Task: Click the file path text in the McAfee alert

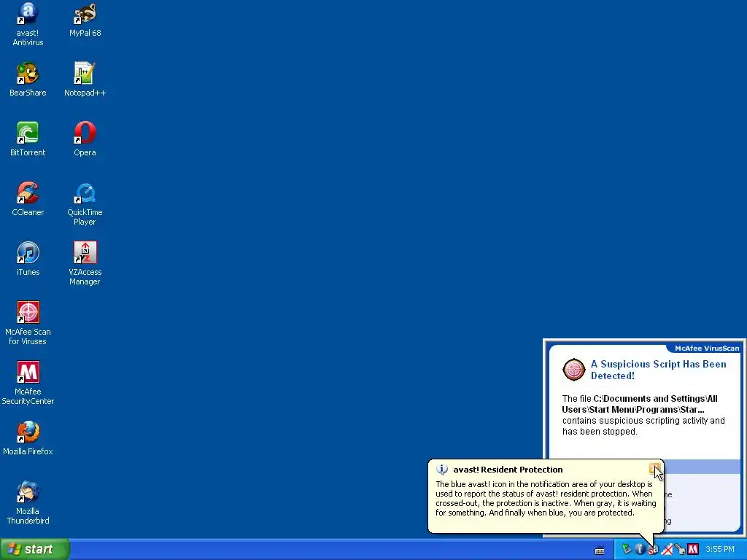Action: [640, 404]
